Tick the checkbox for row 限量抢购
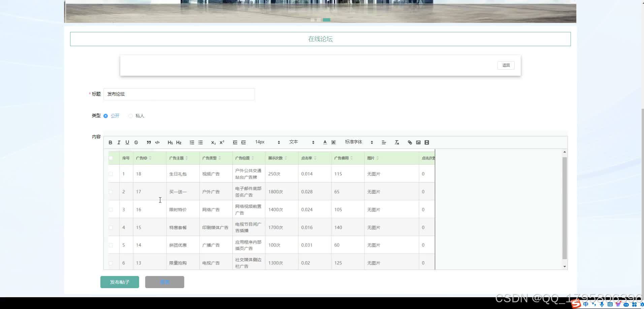 tap(111, 263)
